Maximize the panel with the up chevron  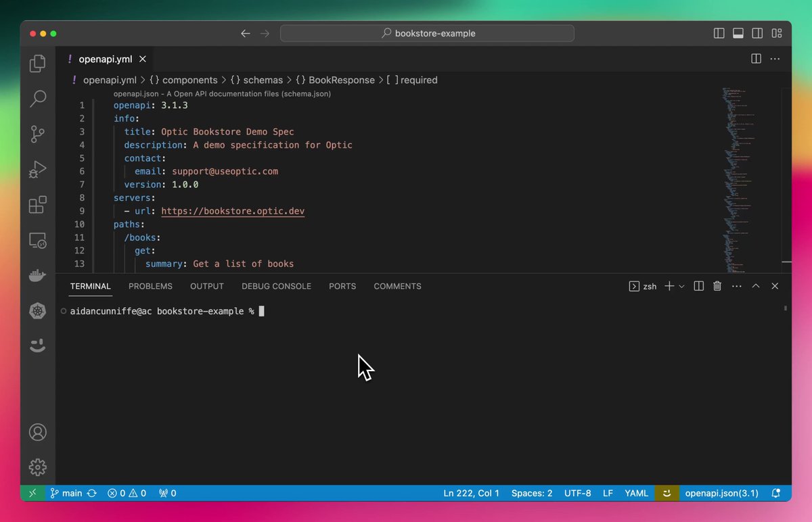pos(756,286)
